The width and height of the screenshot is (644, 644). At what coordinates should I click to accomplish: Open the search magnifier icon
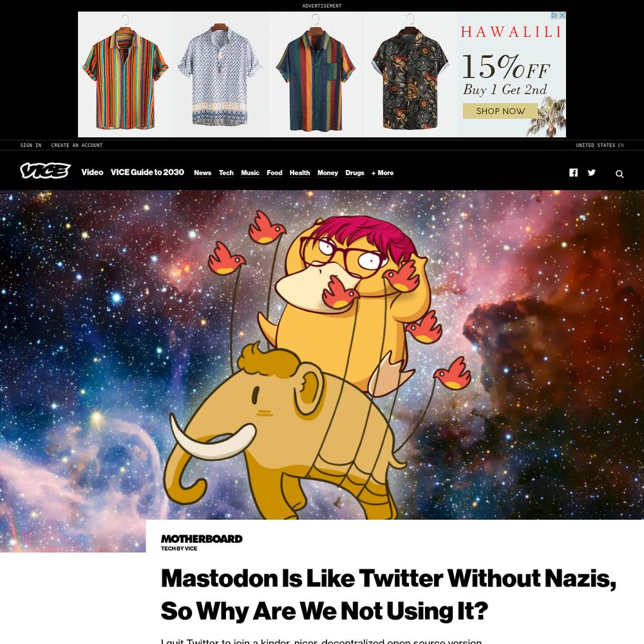620,174
